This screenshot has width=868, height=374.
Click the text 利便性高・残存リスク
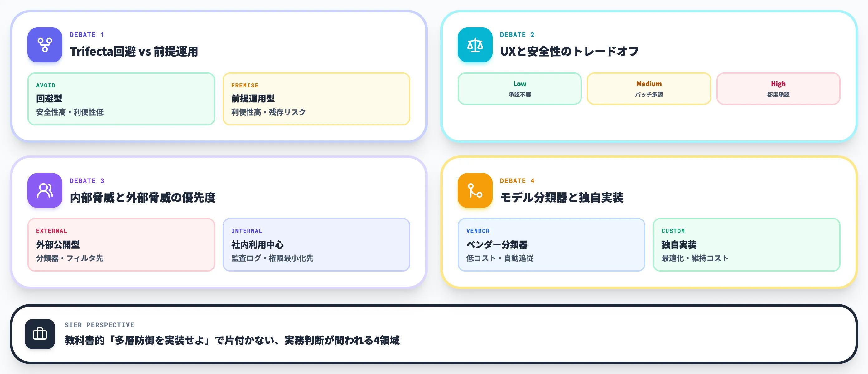point(268,112)
